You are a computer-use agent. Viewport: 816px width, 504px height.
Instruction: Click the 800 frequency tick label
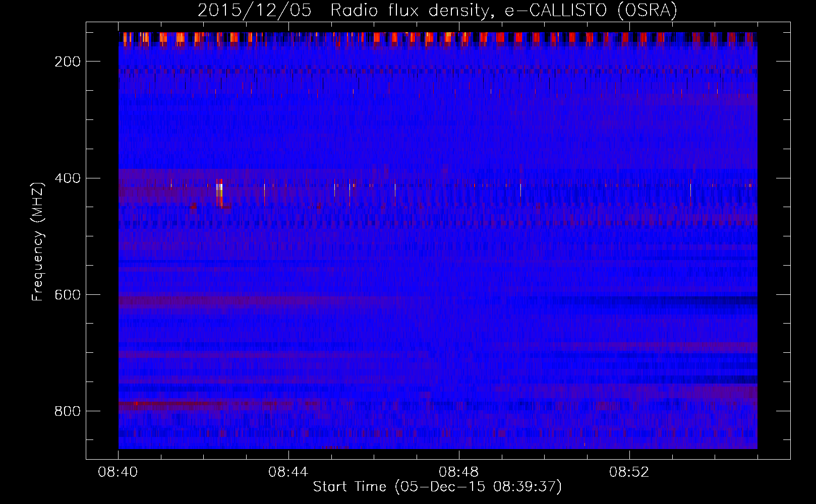(x=68, y=411)
